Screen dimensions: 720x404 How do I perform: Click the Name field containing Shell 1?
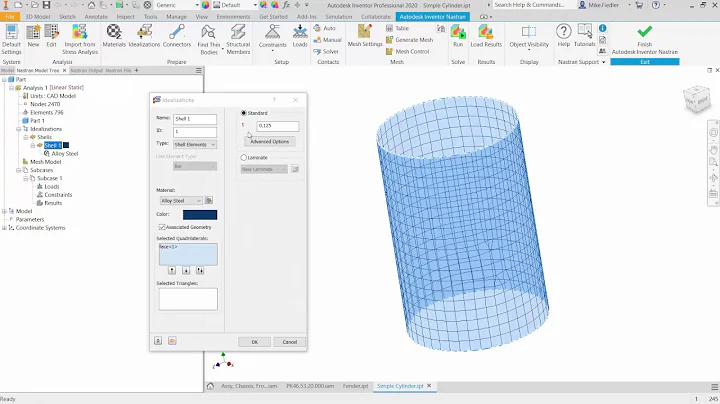[x=195, y=119]
